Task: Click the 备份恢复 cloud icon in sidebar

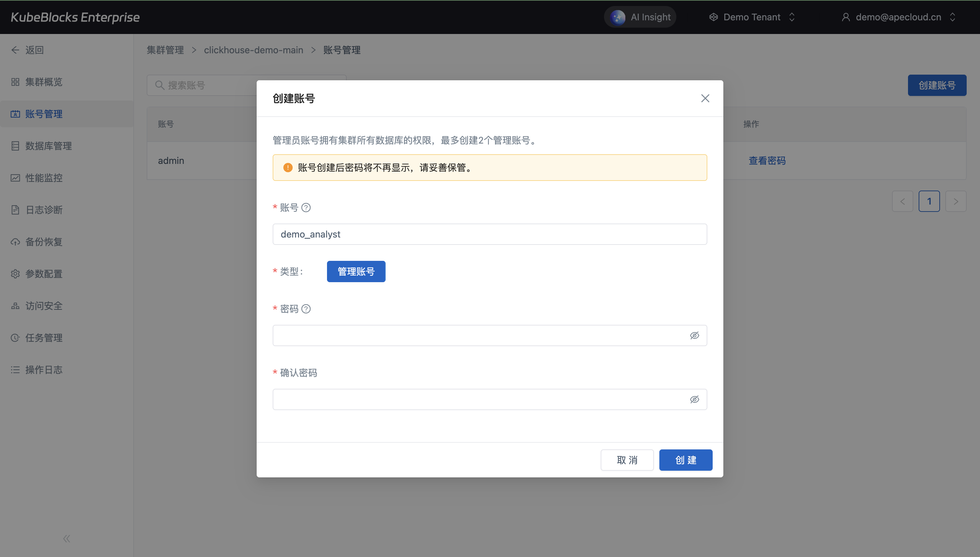Action: [15, 242]
